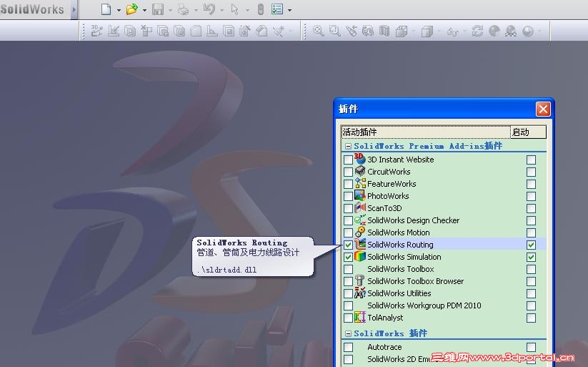
Task: Click the 活动插件 column header
Action: 426,132
